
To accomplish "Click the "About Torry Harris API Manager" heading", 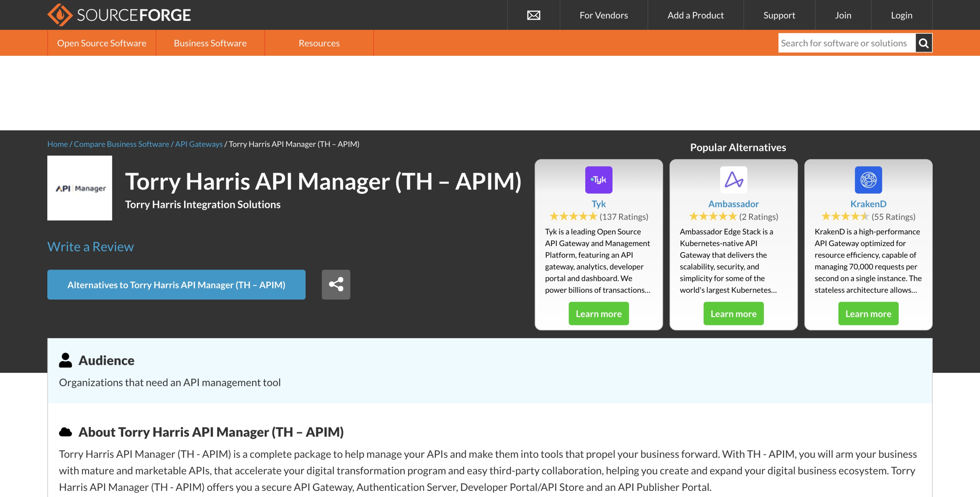I will (211, 432).
